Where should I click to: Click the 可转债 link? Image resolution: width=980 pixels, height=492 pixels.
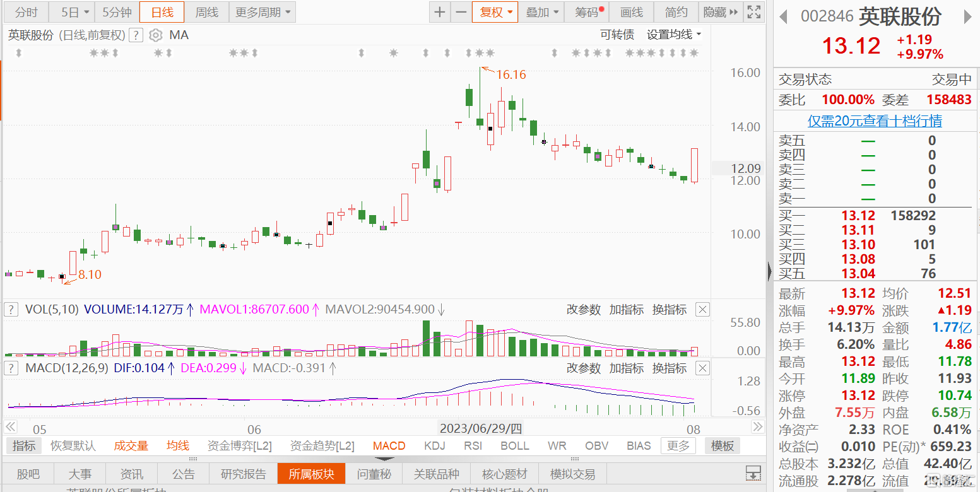617,35
